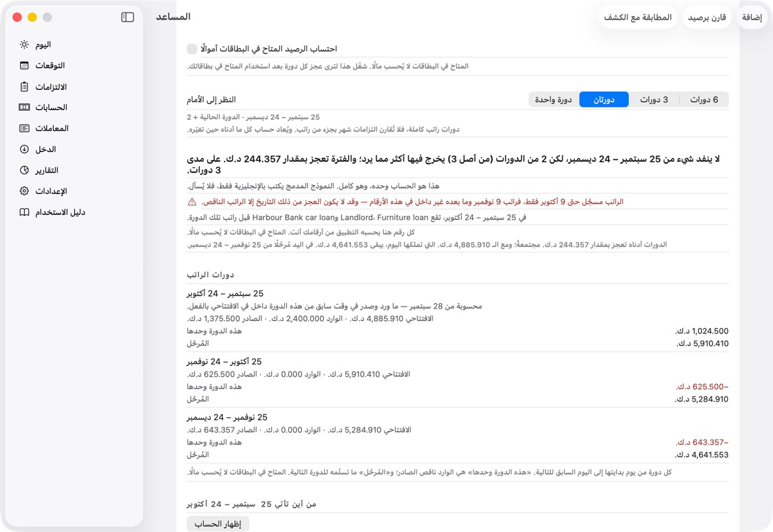Screen dimensions: 773x532
Task: Click the قارن برصيد button
Action: click(x=707, y=17)
